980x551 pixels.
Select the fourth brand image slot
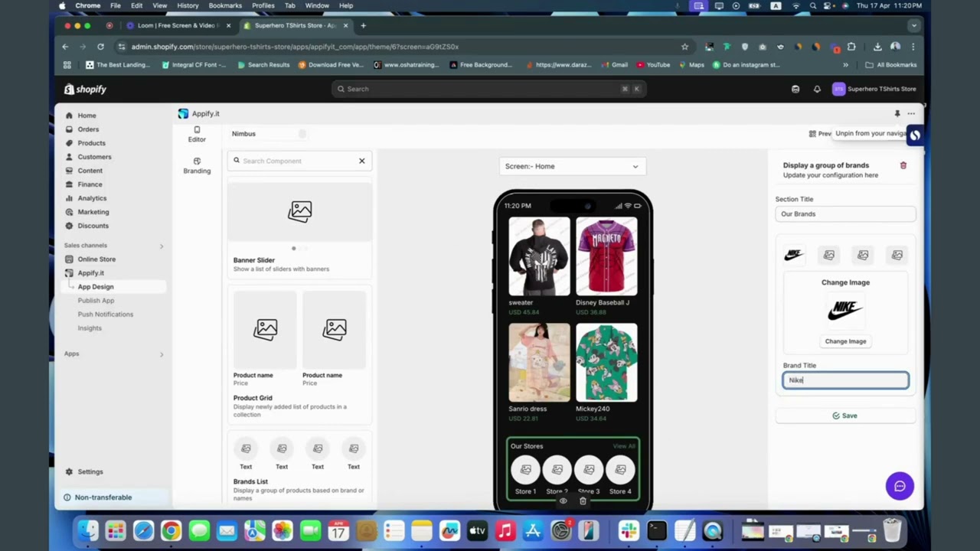pyautogui.click(x=897, y=255)
